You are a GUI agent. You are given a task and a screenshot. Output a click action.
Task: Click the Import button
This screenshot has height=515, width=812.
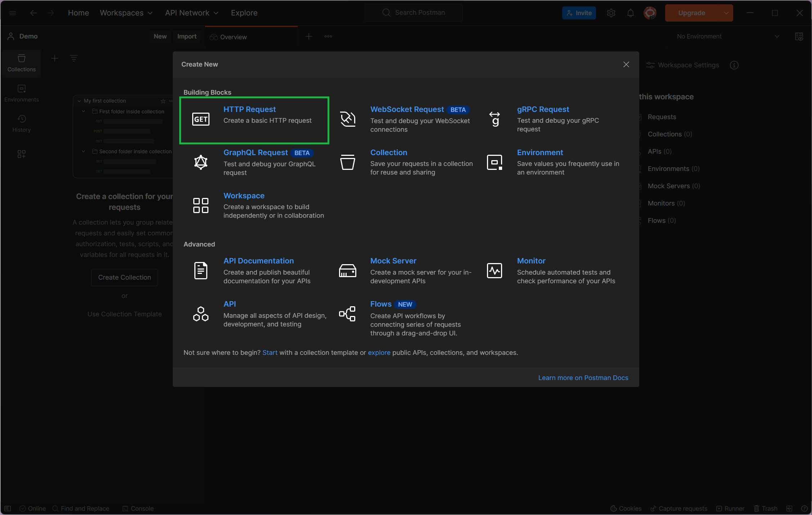pyautogui.click(x=187, y=36)
